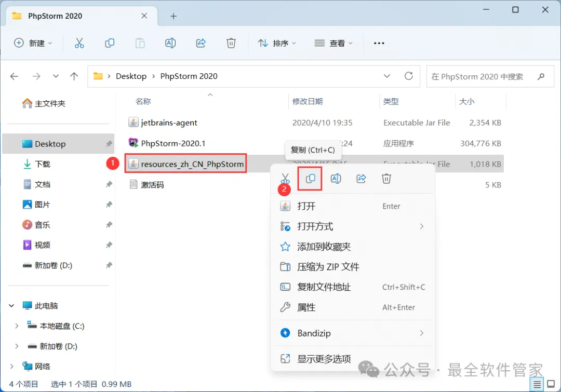Sort by the 大小 column header
The height and width of the screenshot is (392, 561).
[466, 102]
